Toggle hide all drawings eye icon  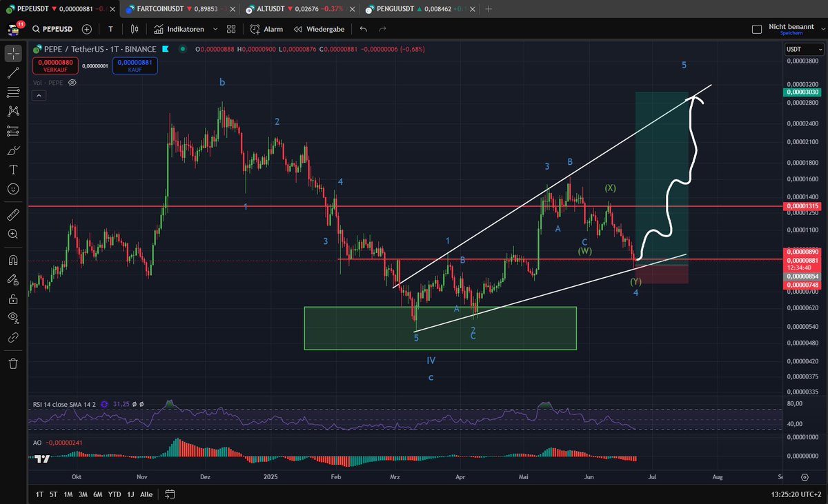click(13, 318)
